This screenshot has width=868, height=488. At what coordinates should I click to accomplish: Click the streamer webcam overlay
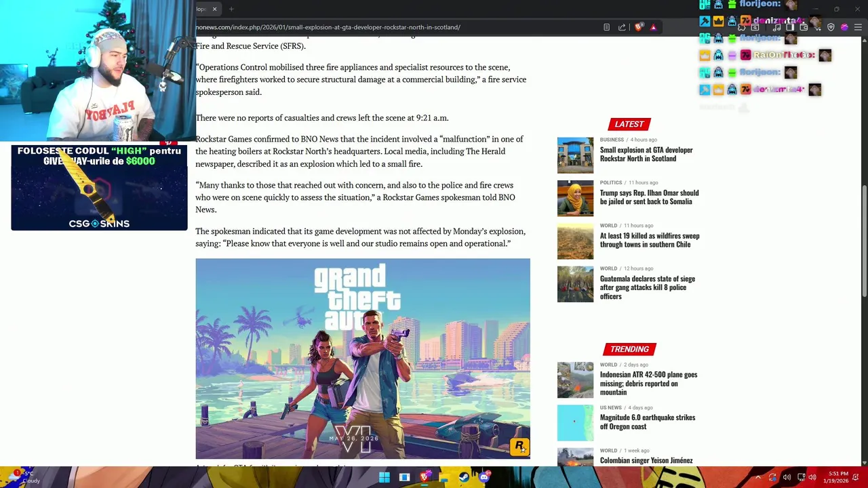[x=98, y=70]
